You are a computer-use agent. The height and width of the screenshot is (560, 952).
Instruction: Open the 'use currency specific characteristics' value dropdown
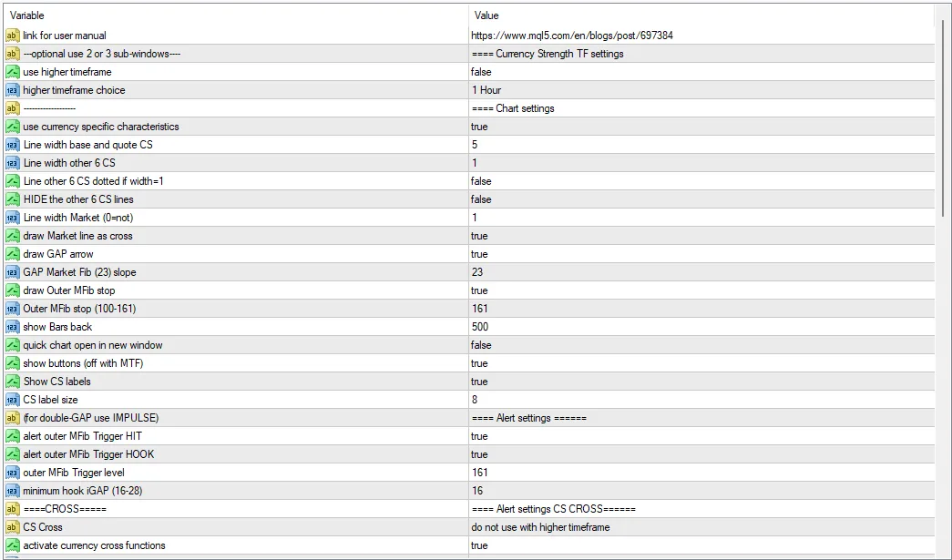479,127
